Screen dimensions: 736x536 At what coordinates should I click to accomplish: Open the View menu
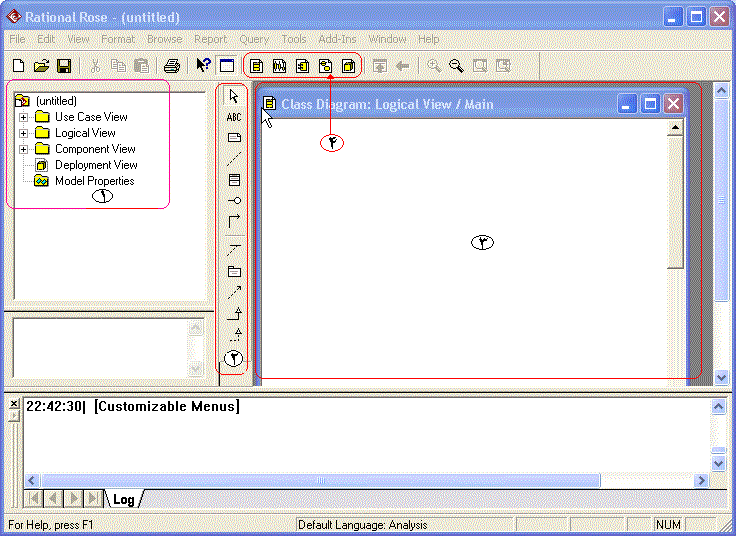[78, 39]
